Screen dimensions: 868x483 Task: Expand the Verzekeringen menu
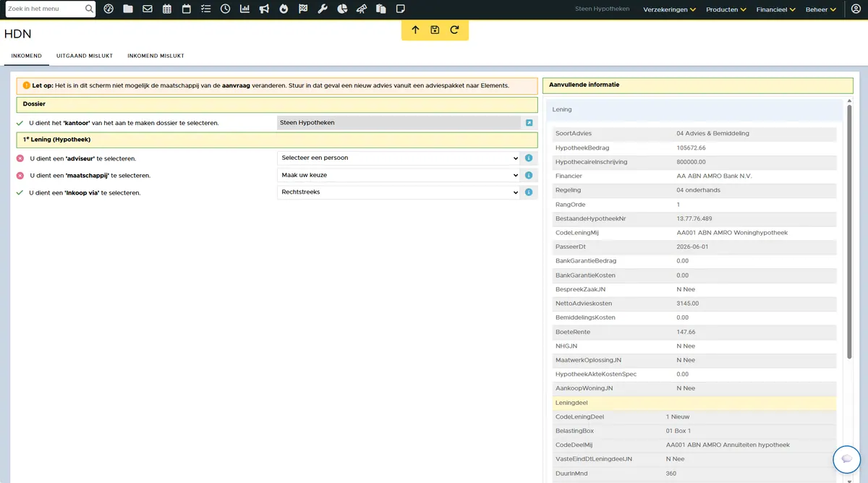pos(669,9)
